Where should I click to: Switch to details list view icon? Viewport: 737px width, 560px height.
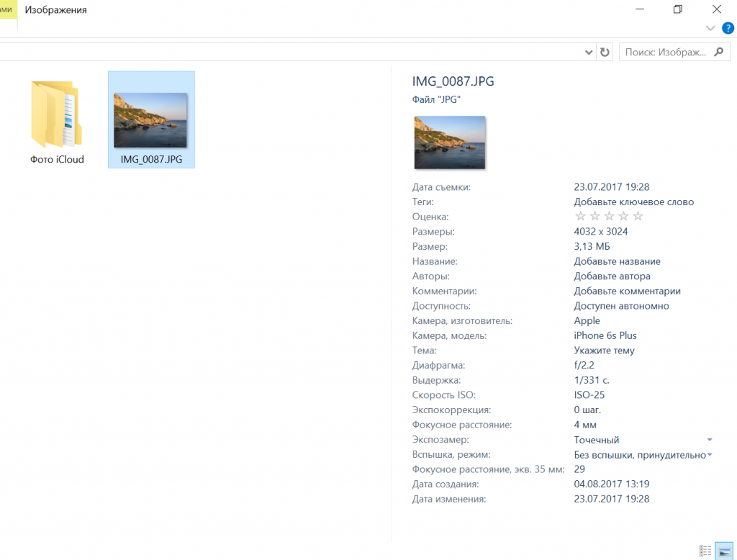(x=705, y=551)
